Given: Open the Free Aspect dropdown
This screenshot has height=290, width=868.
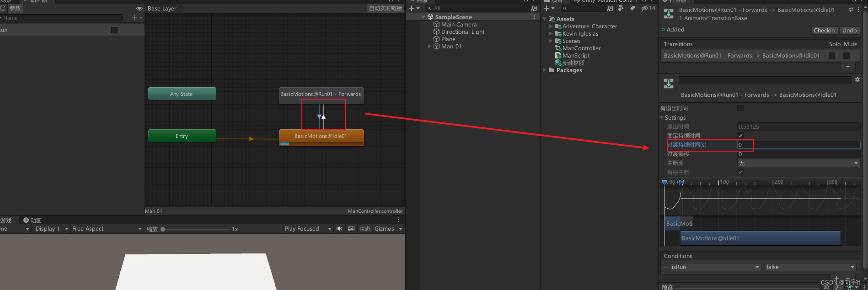Looking at the screenshot, I should pos(107,229).
